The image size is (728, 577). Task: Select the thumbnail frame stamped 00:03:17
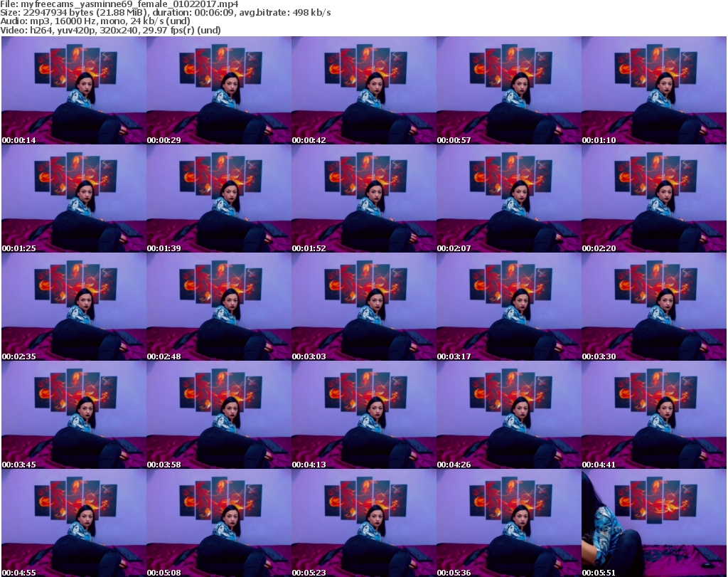click(x=509, y=307)
